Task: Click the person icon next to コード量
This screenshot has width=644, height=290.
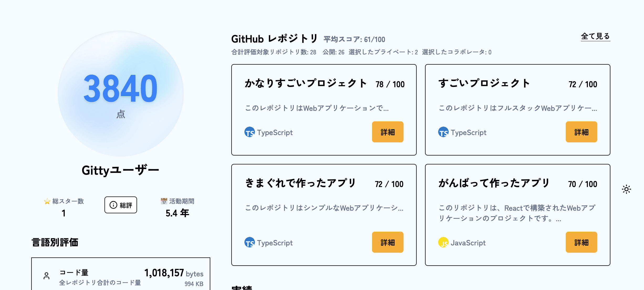Action: pos(46,276)
